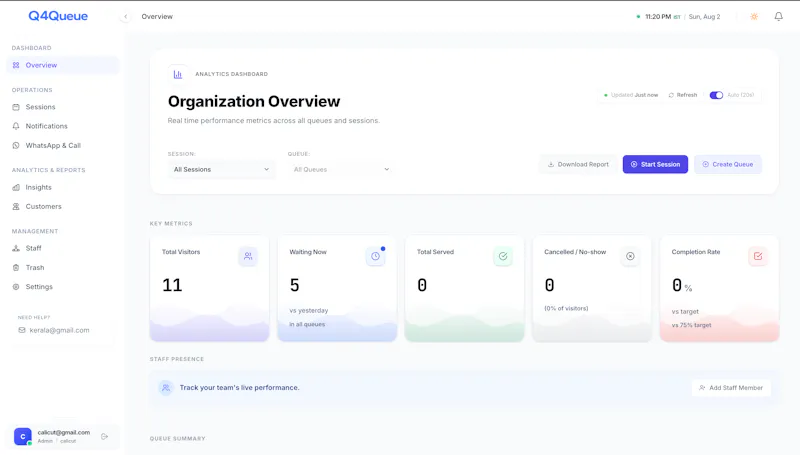The height and width of the screenshot is (455, 800).
Task: Open the top-bar notification bell
Action: [779, 16]
